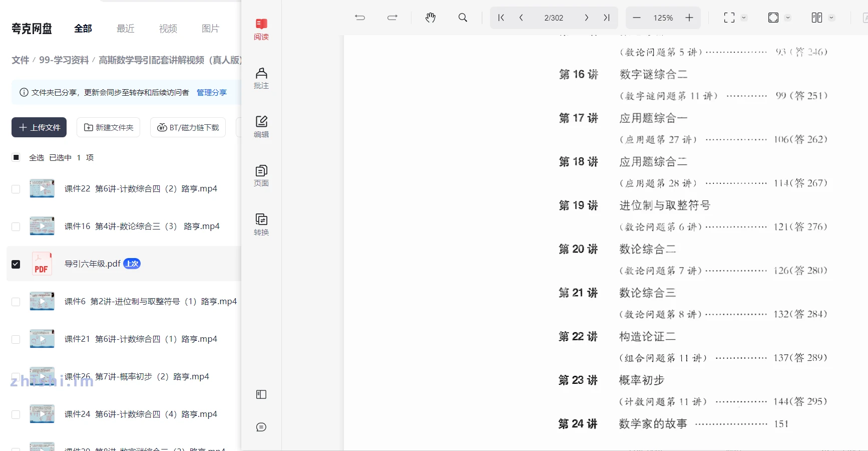Check the 课件22 第6讲-计数综合四 (2) file
This screenshot has width=868, height=451.
click(x=16, y=189)
